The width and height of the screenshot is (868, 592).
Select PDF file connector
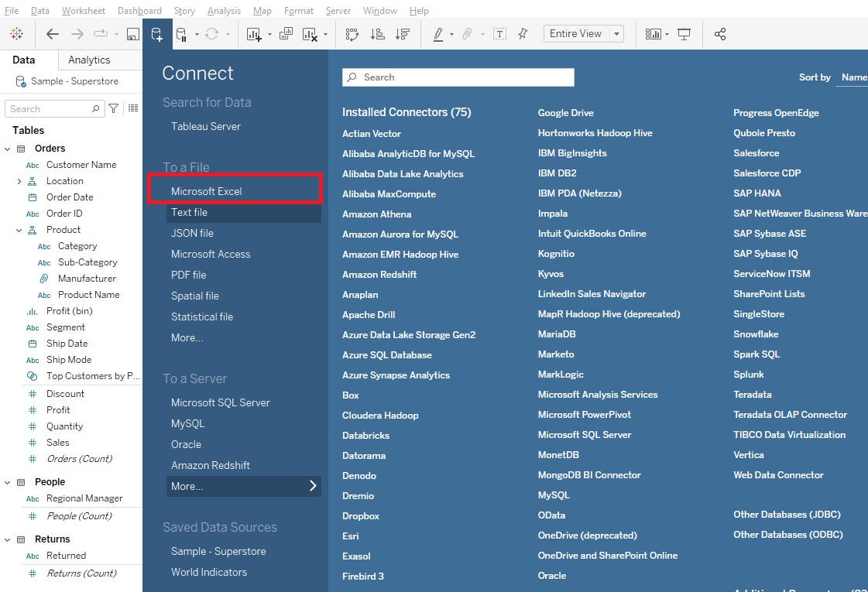[188, 275]
